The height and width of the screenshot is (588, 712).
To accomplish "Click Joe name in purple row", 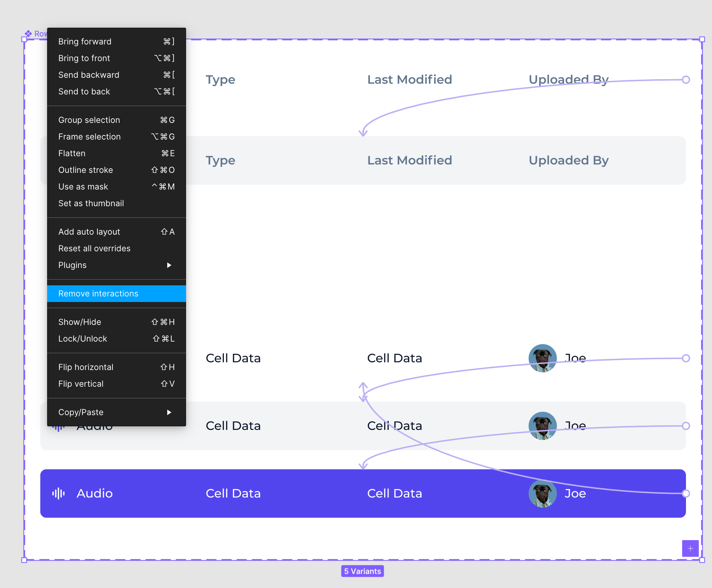I will (575, 493).
